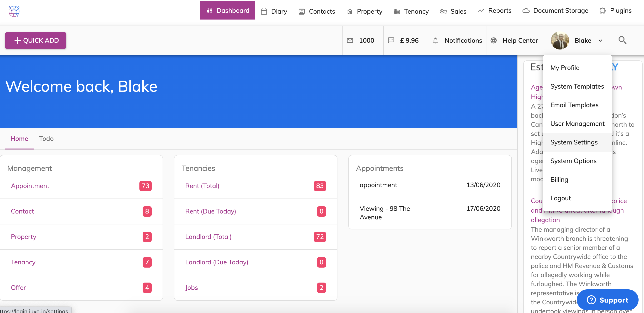Click the Juvo logo icon
Viewport: 644px width, 313px height.
click(x=14, y=11)
